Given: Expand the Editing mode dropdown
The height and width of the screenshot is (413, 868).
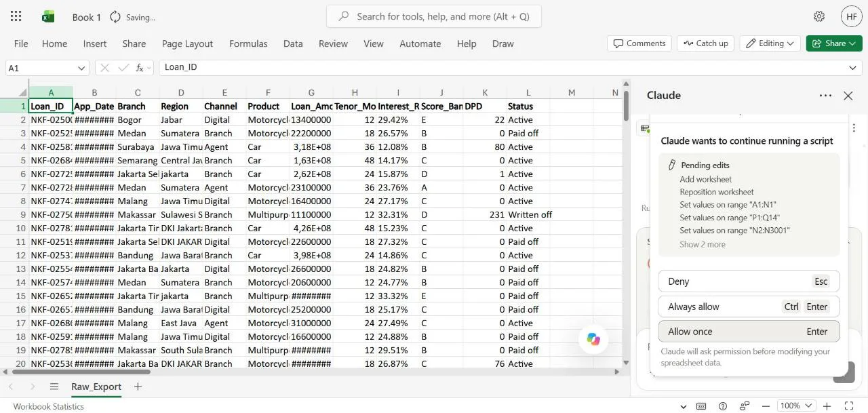Looking at the screenshot, I should pos(770,43).
